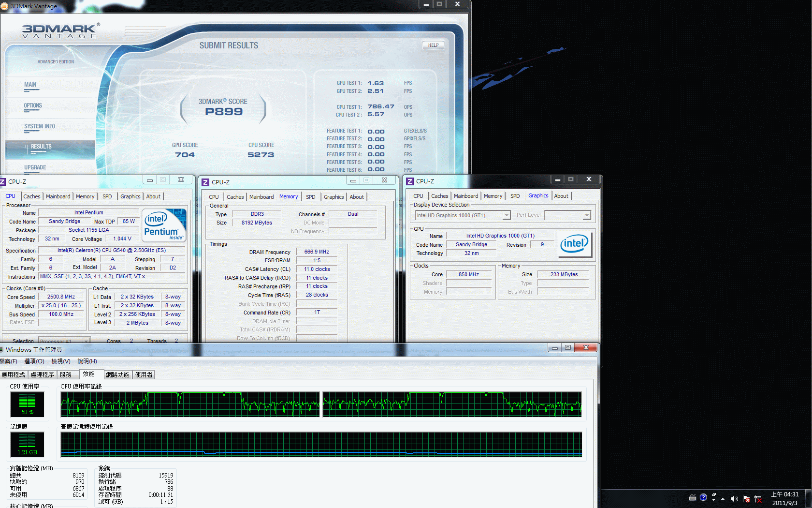Viewport: 812px width, 508px height.
Task: Minimize the CPU-Z Memory window
Action: pos(353,180)
